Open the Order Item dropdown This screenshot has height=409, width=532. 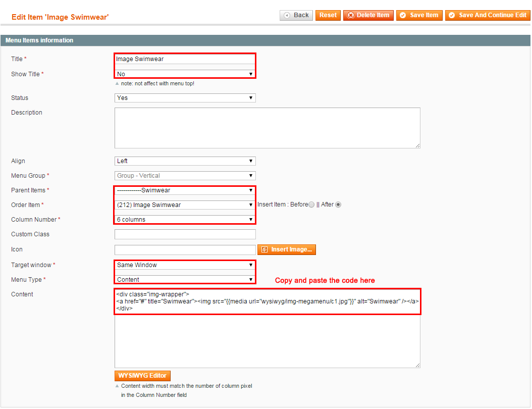tap(185, 205)
